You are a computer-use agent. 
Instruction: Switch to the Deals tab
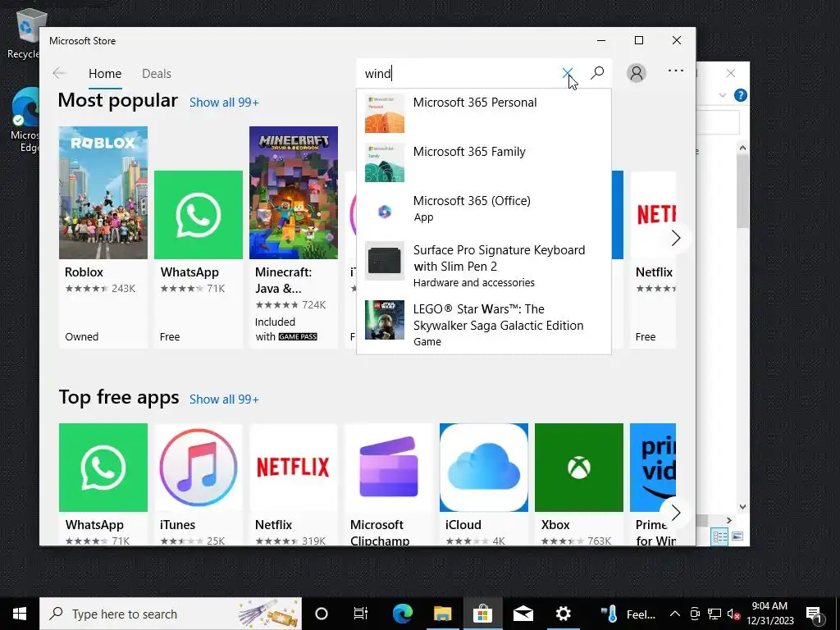pos(157,73)
